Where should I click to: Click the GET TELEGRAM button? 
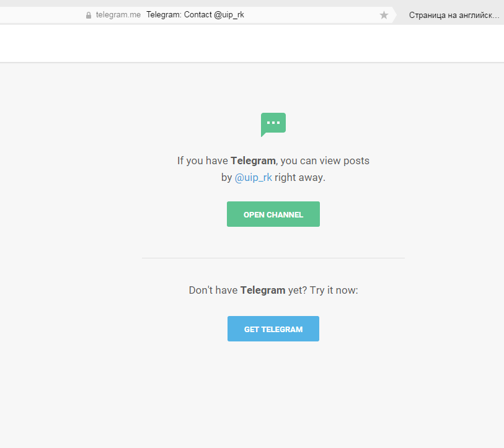tap(273, 329)
